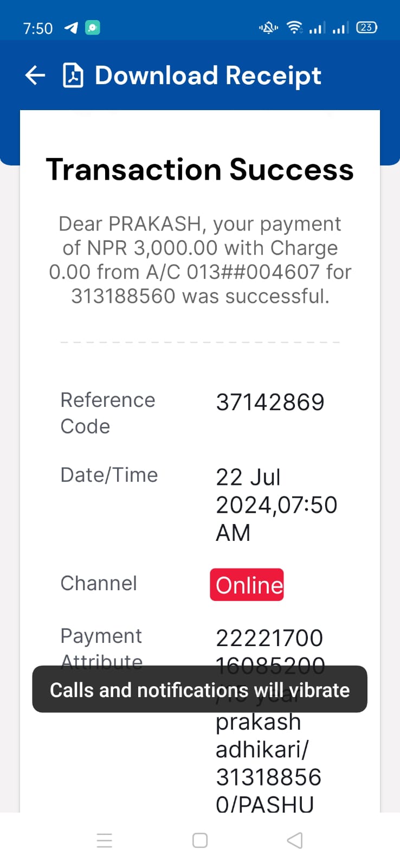Tap the Date/Time value 22 Jul 2024
Image resolution: width=400 pixels, height=868 pixels.
[276, 505]
